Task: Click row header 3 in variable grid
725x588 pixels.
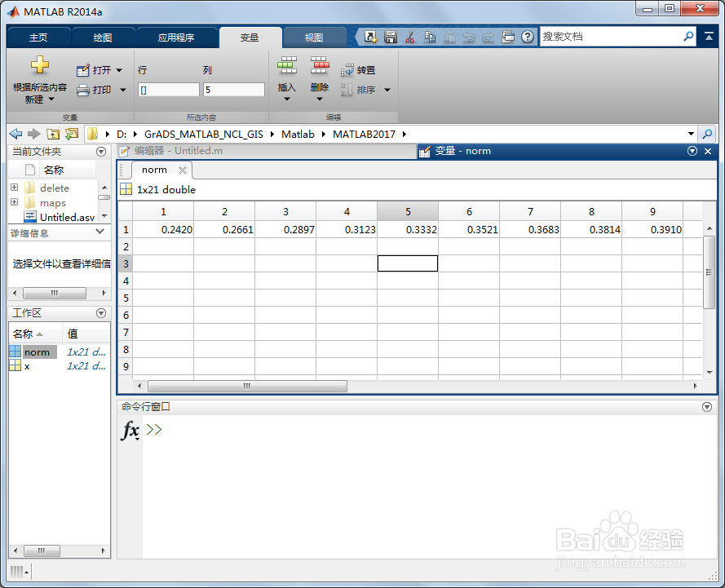Action: (x=126, y=263)
